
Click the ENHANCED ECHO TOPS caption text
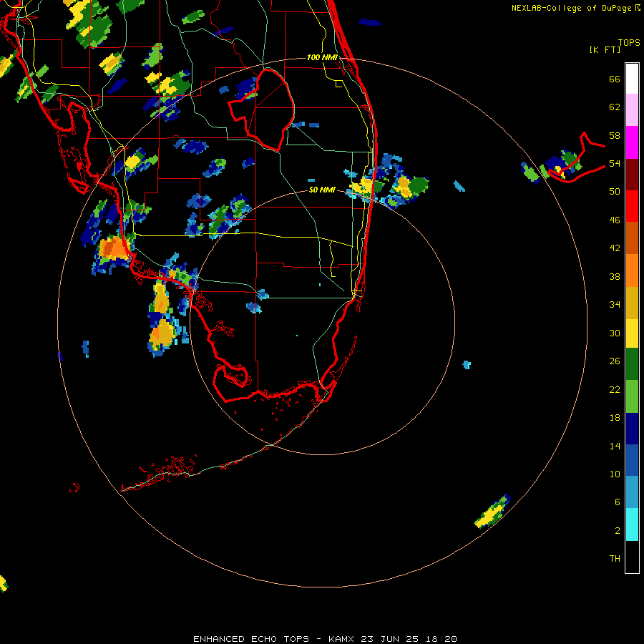[x=250, y=639]
